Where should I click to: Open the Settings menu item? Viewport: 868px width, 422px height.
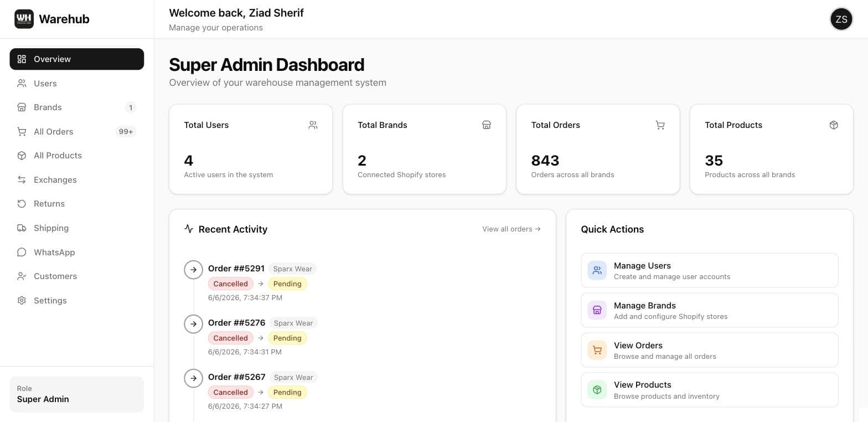click(x=77, y=300)
